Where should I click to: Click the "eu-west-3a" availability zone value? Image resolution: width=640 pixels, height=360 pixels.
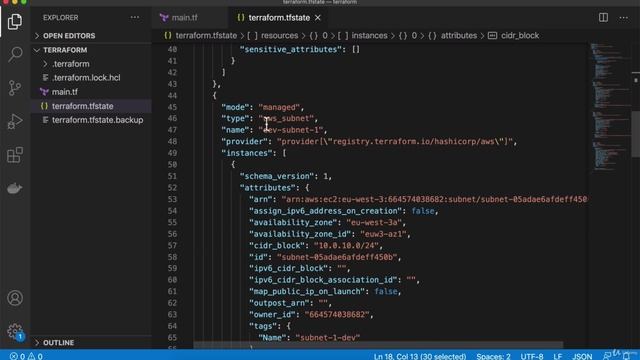coord(374,222)
